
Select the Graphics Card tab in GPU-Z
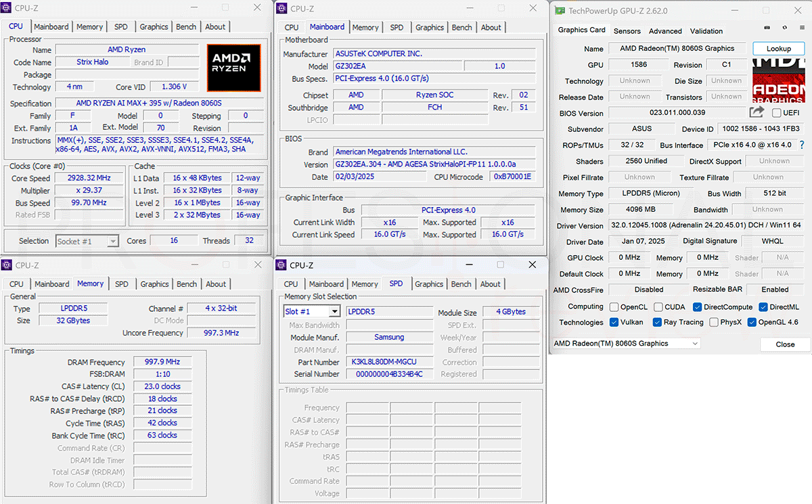click(581, 30)
